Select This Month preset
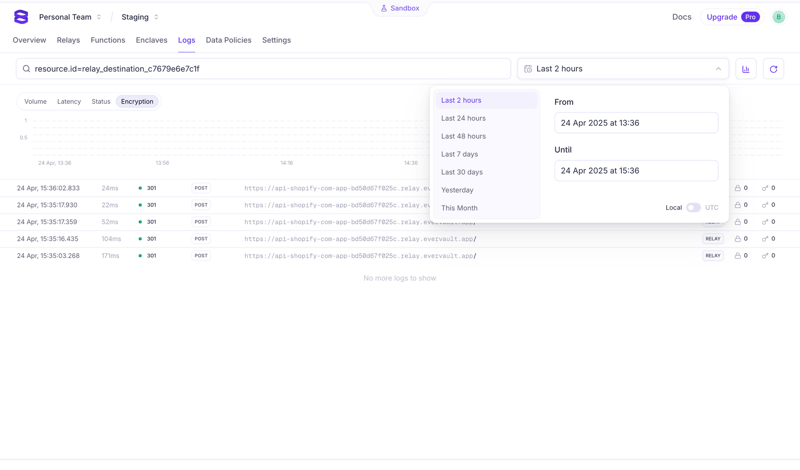 coord(486,208)
